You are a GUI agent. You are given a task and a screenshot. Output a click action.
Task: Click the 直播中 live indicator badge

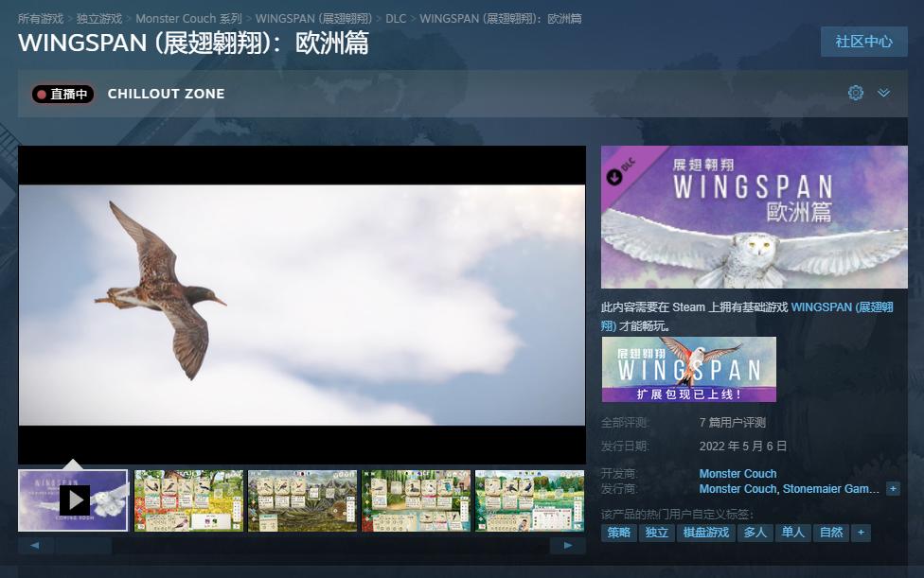click(x=62, y=95)
